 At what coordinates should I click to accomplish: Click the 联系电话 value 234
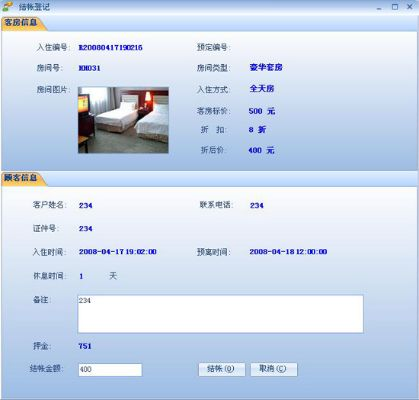click(257, 205)
